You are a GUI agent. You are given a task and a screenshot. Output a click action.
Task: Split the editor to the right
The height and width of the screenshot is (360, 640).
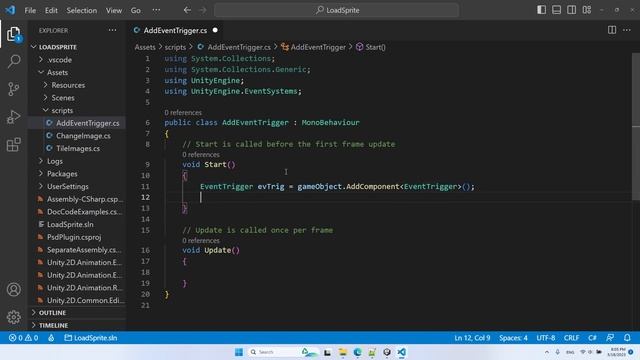coord(612,30)
